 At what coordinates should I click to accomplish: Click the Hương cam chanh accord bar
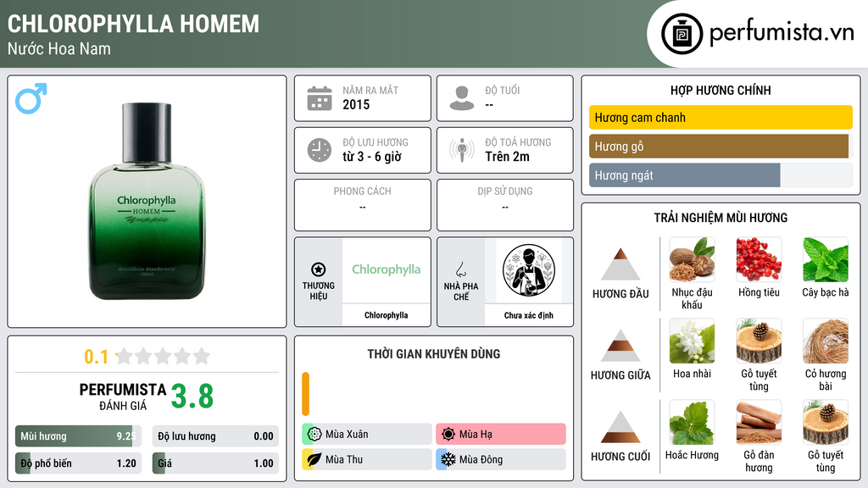[x=721, y=117]
